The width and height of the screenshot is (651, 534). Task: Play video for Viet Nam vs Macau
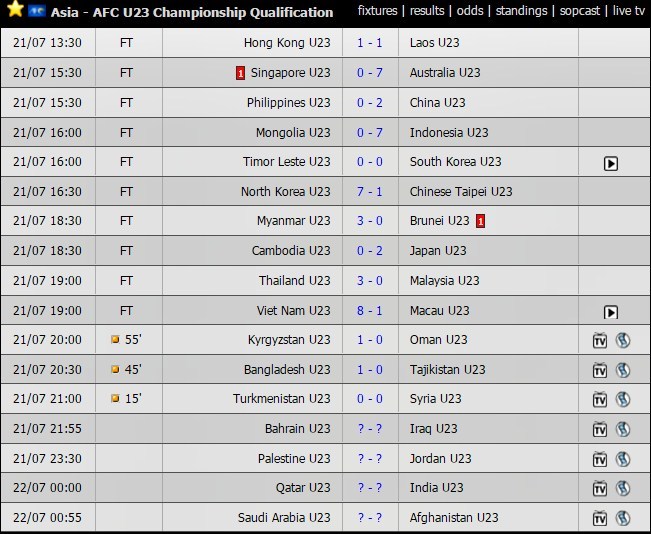[610, 312]
